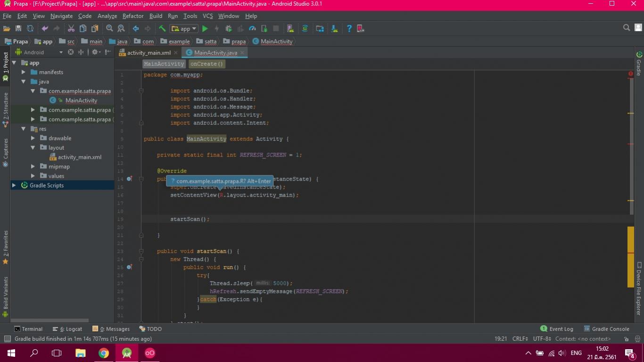Click the Open file toolbar icon
This screenshot has width=644, height=362.
coord(7,29)
